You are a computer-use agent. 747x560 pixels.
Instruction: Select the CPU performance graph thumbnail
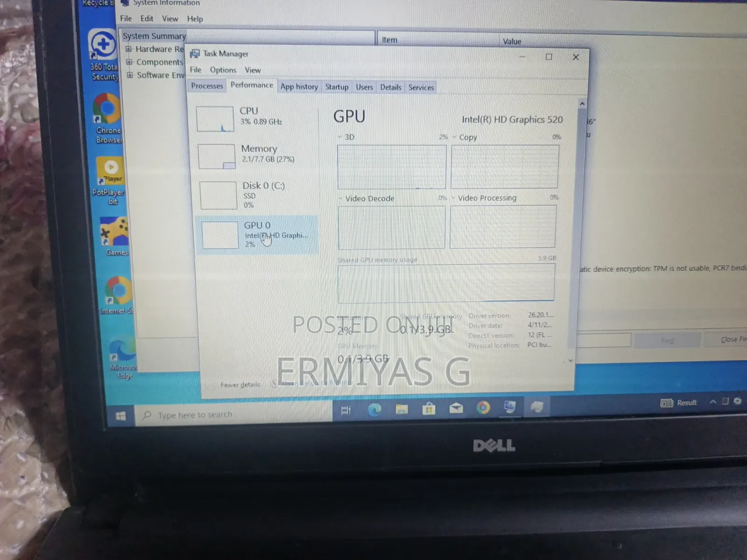(x=215, y=119)
